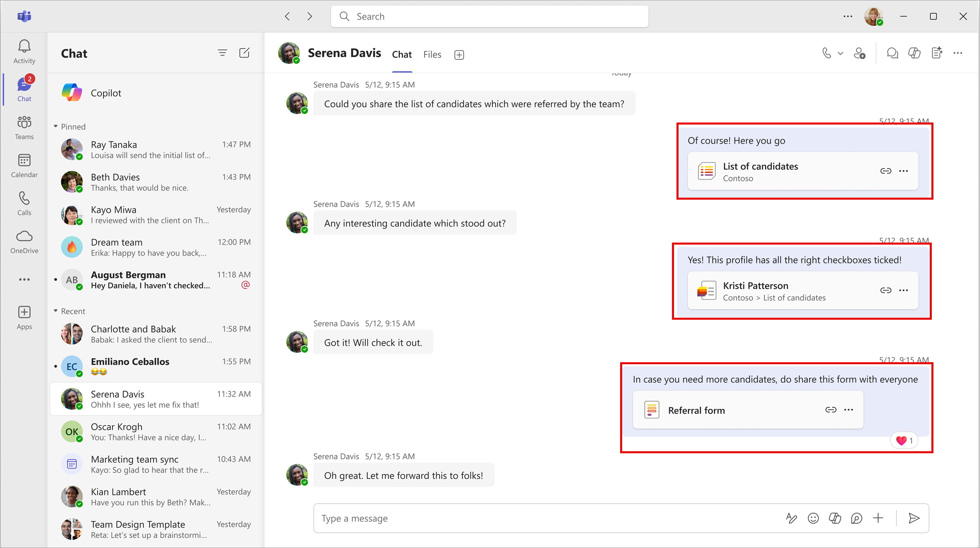Switch to the Files tab
The image size is (980, 548).
431,55
